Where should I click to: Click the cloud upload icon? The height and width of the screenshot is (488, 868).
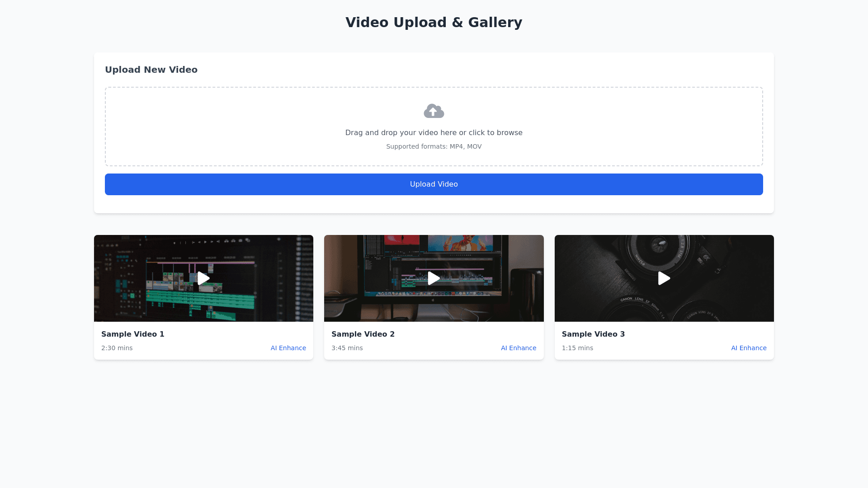pos(434,111)
